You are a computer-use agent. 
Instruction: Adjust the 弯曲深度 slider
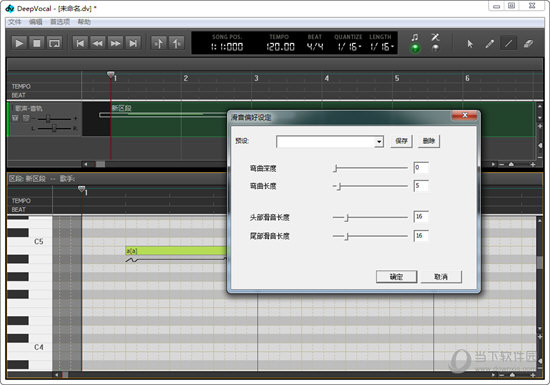point(370,168)
